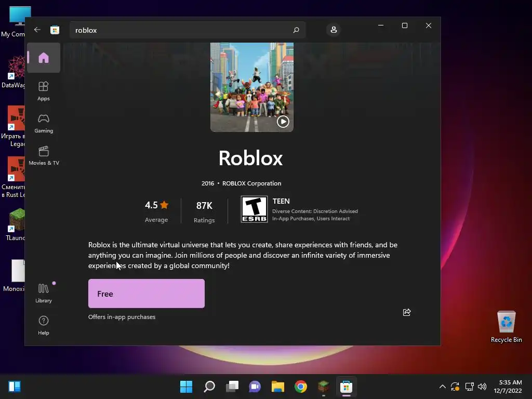Viewport: 532px width, 399px height.
Task: Open the volume speaker tray icon
Action: pos(482,387)
